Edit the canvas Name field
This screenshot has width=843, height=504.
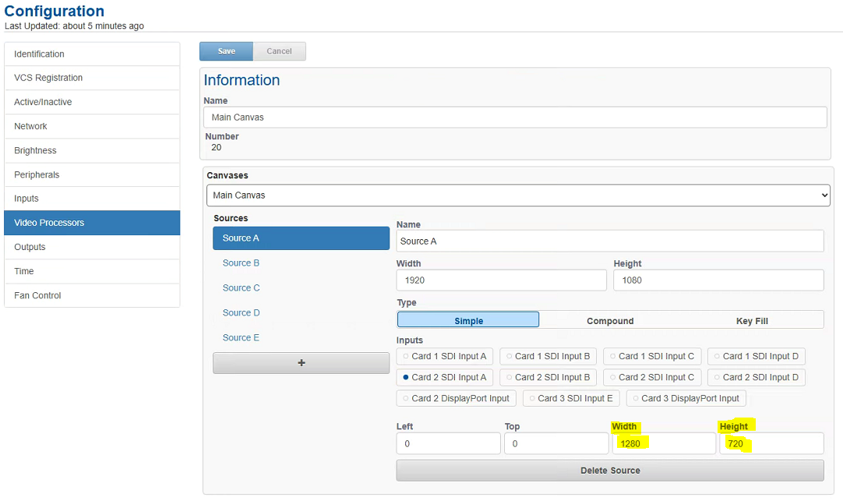[514, 118]
